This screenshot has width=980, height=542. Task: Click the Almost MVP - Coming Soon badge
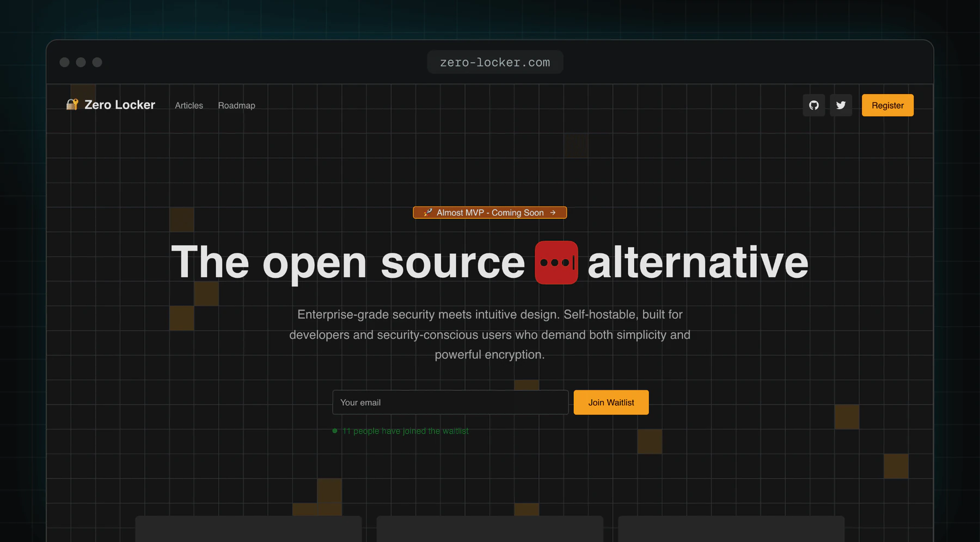point(490,212)
